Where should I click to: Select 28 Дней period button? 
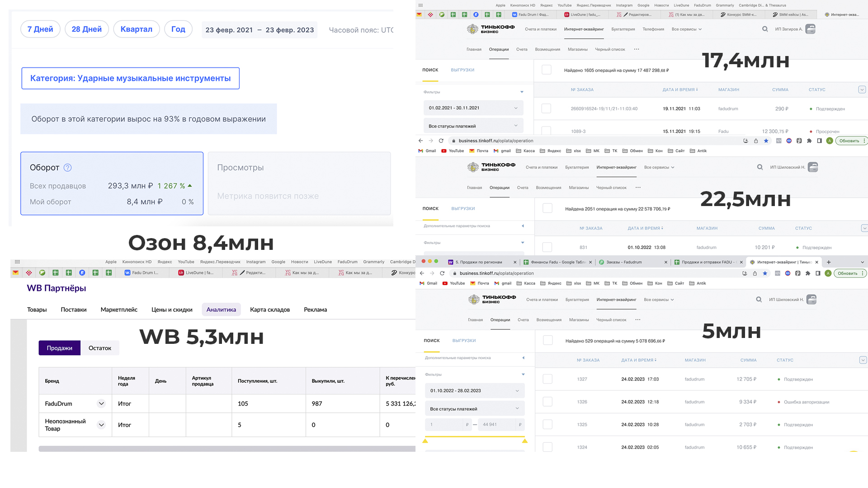coord(87,29)
